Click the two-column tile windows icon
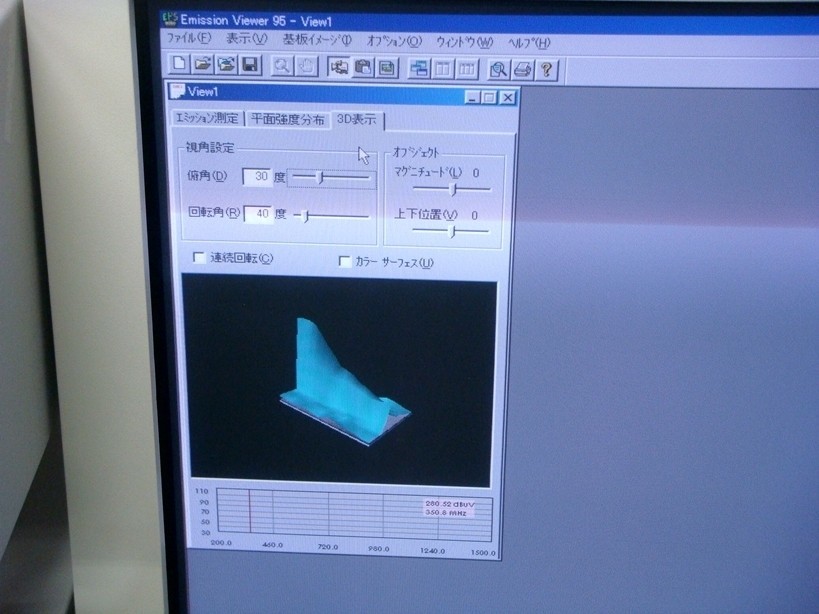The height and width of the screenshot is (614, 819). click(443, 69)
